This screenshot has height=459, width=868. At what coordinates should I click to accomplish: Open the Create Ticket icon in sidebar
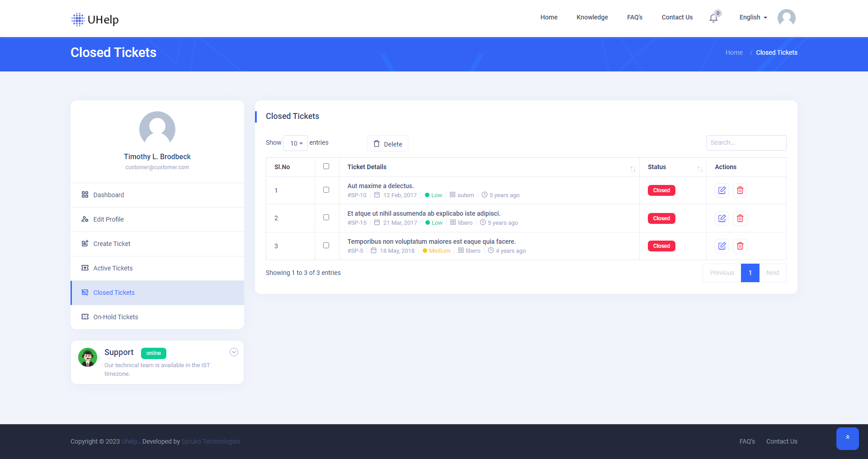[85, 244]
